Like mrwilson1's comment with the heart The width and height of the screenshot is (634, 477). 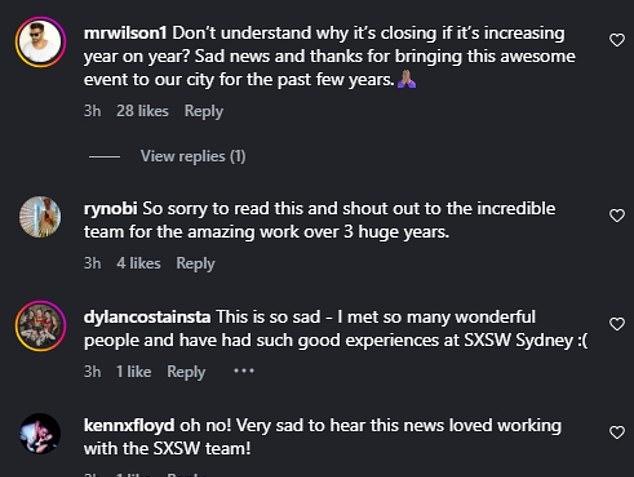617,40
